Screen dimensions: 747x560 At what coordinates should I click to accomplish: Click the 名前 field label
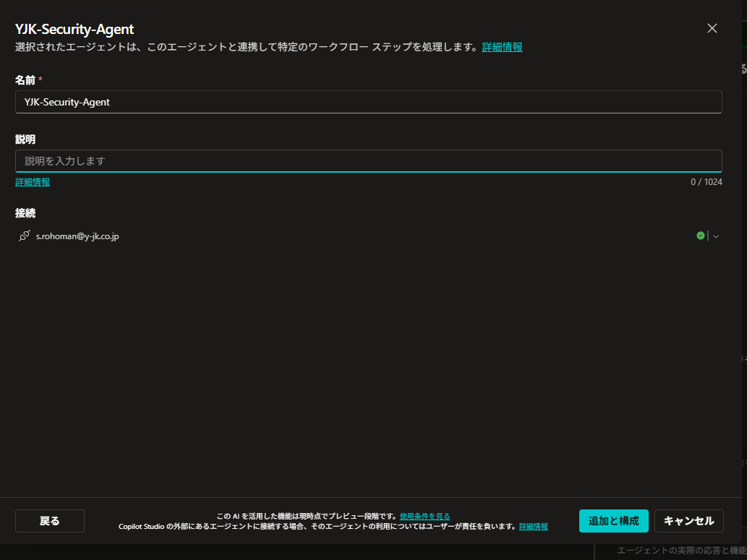point(25,80)
